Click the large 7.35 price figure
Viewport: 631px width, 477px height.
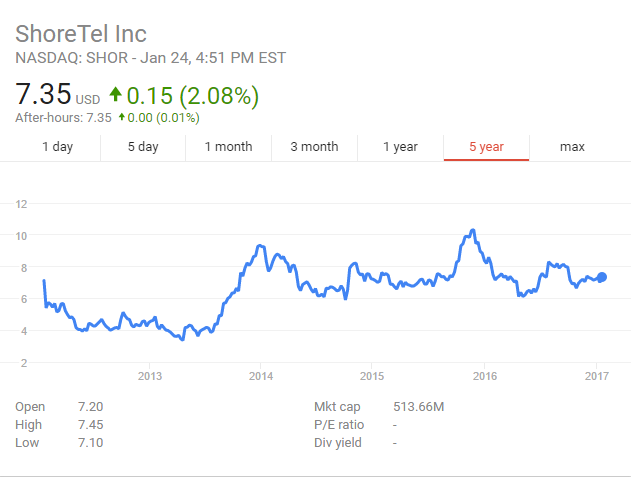(x=43, y=95)
